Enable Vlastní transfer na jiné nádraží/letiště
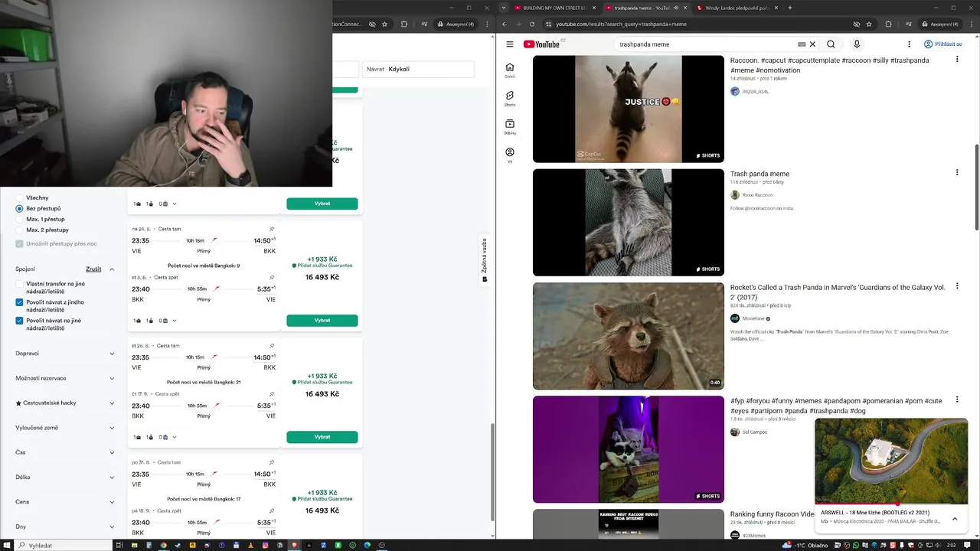980x551 pixels. point(19,284)
